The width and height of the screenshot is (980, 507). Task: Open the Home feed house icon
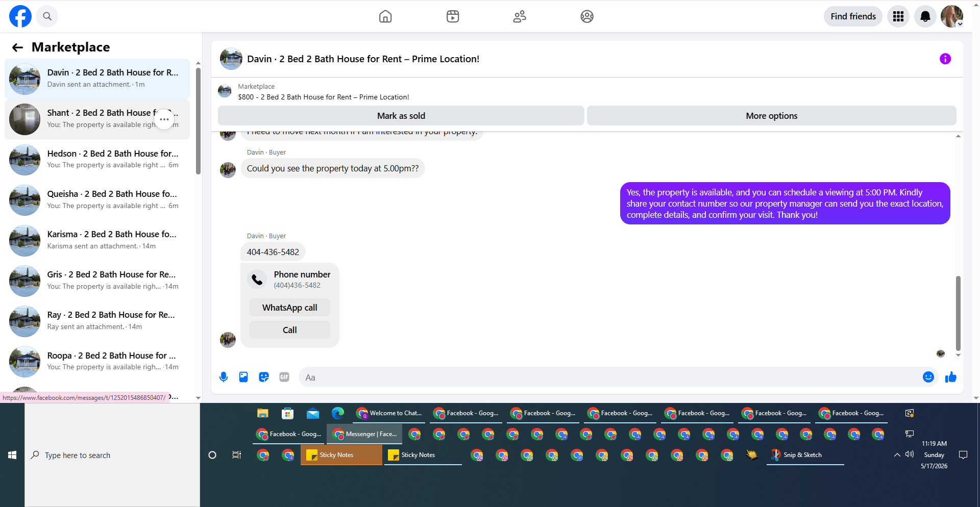[385, 16]
